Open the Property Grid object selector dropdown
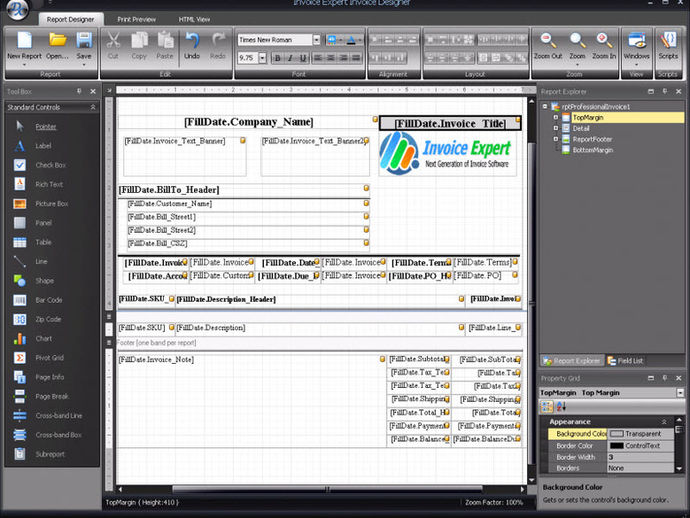Screen dimensions: 690x518 pyautogui.click(x=680, y=393)
